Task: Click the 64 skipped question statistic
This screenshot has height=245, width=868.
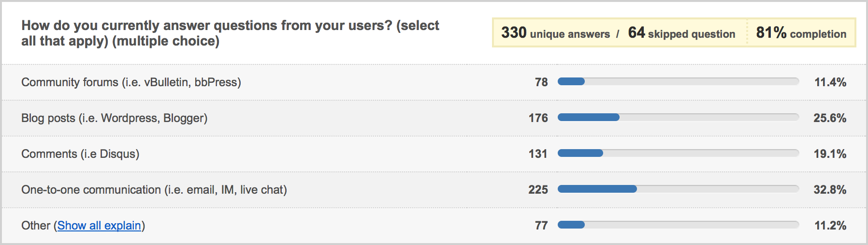Action: 681,33
